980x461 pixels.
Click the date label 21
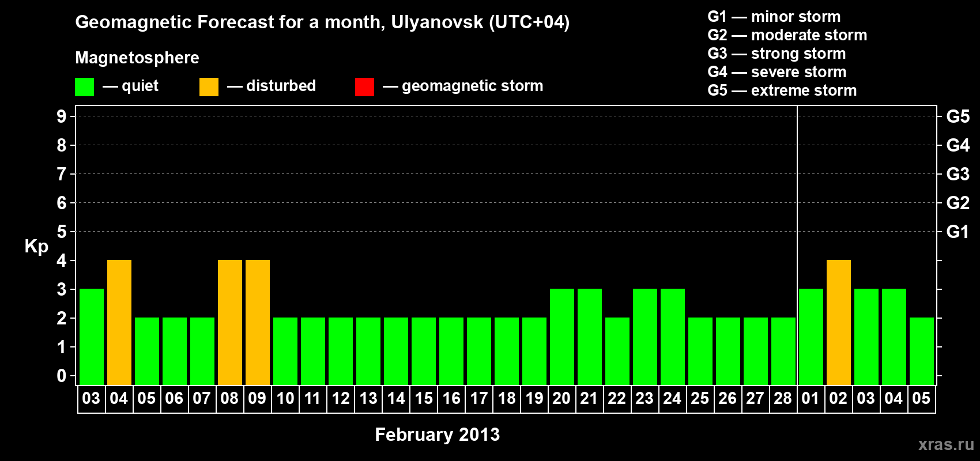pos(589,398)
